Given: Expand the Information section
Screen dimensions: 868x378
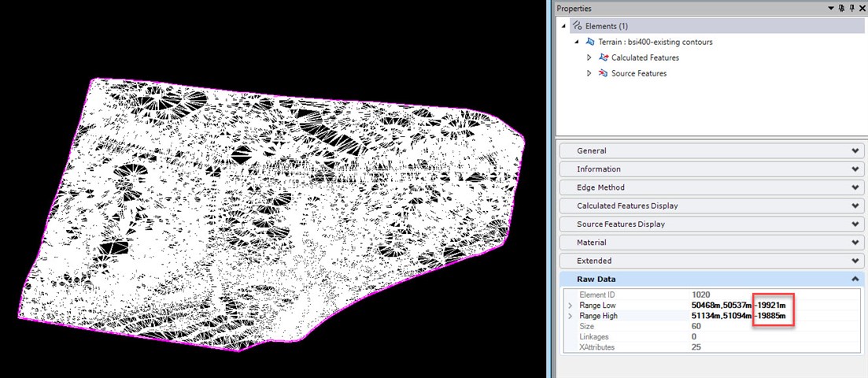Looking at the screenshot, I should point(855,169).
